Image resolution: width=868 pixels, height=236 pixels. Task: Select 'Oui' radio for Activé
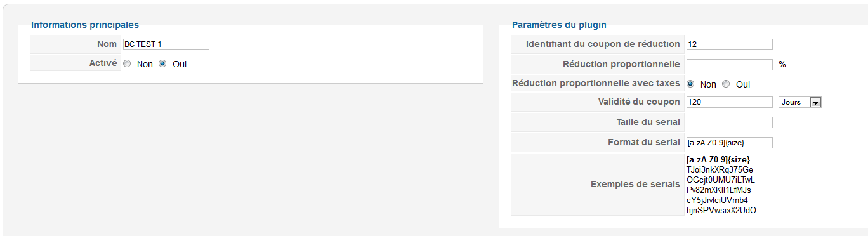tap(162, 64)
